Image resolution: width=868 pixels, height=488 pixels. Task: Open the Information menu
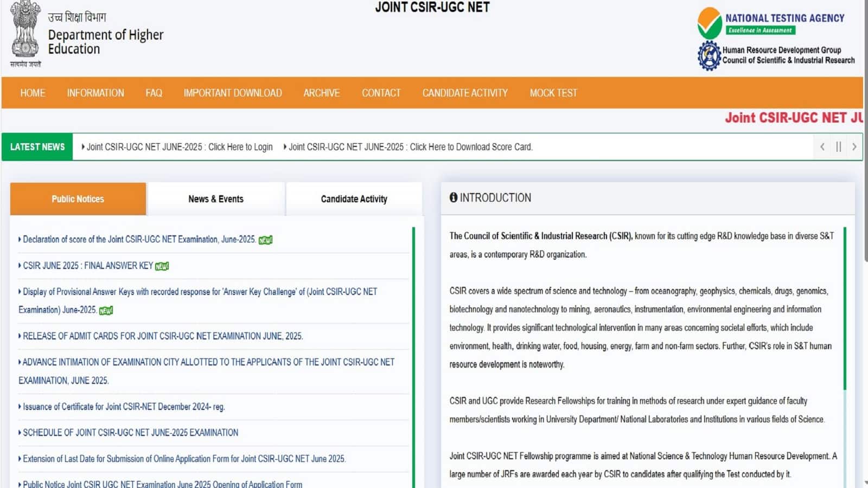click(x=95, y=93)
